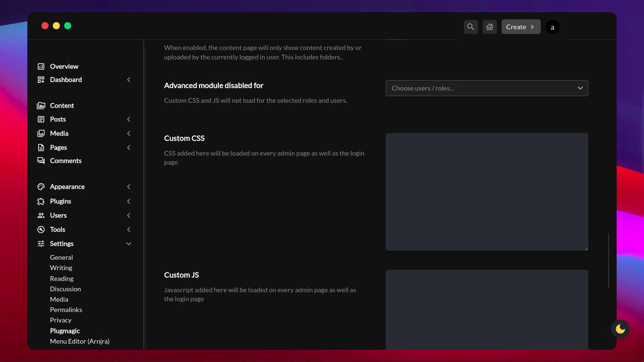Click the search magnifier icon
Screen dimensions: 644x362
tap(471, 27)
